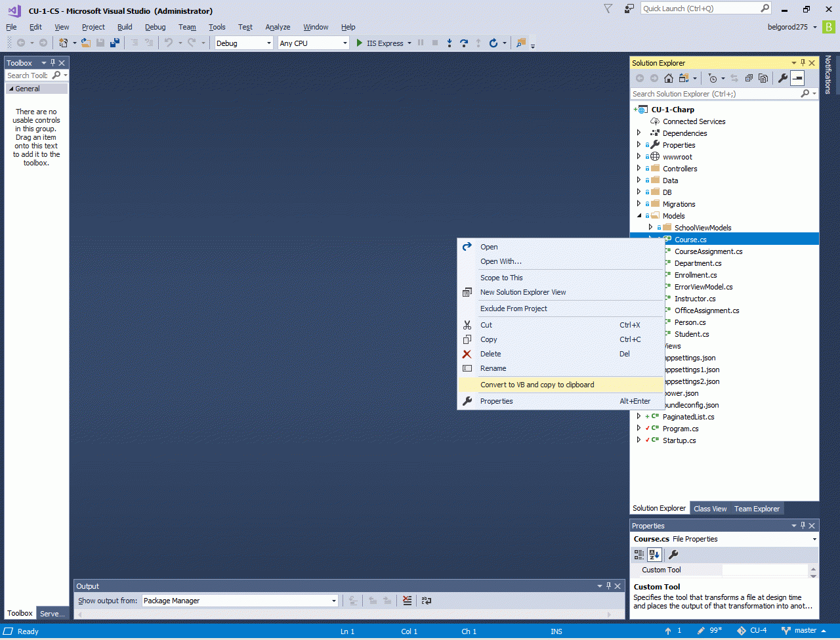The width and height of the screenshot is (840, 640).
Task: Pin the Toolbox panel with auto-hide icon
Action: click(52, 63)
